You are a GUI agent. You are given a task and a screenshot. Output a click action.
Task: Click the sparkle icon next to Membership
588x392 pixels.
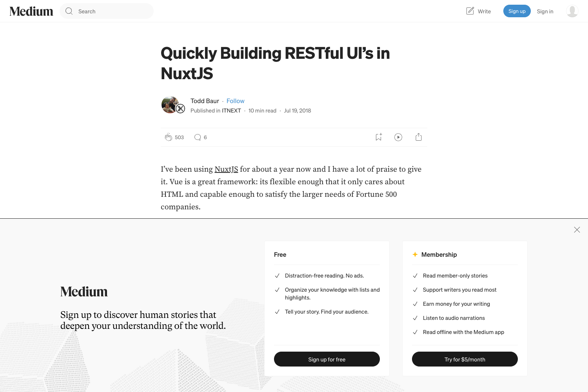tap(415, 254)
